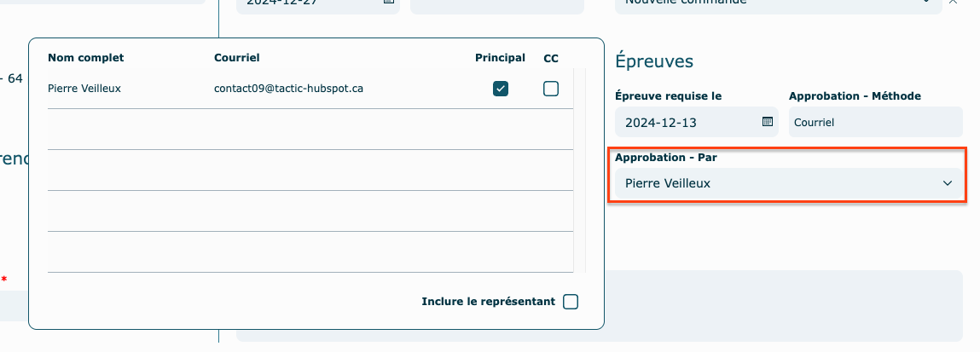Click the empty field beside 2024-12-27

496,4
